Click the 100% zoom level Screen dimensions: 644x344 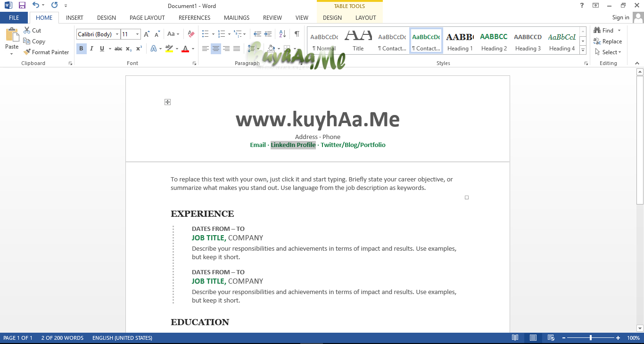634,338
